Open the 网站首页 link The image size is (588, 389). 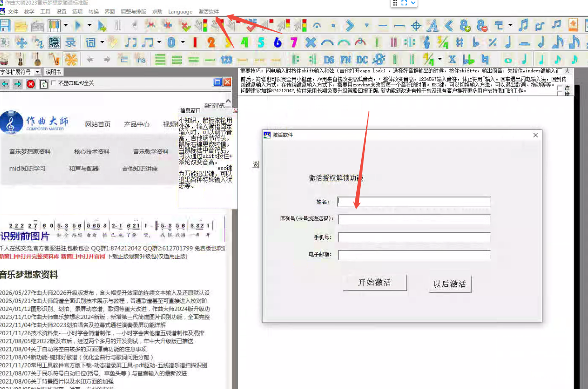(98, 124)
